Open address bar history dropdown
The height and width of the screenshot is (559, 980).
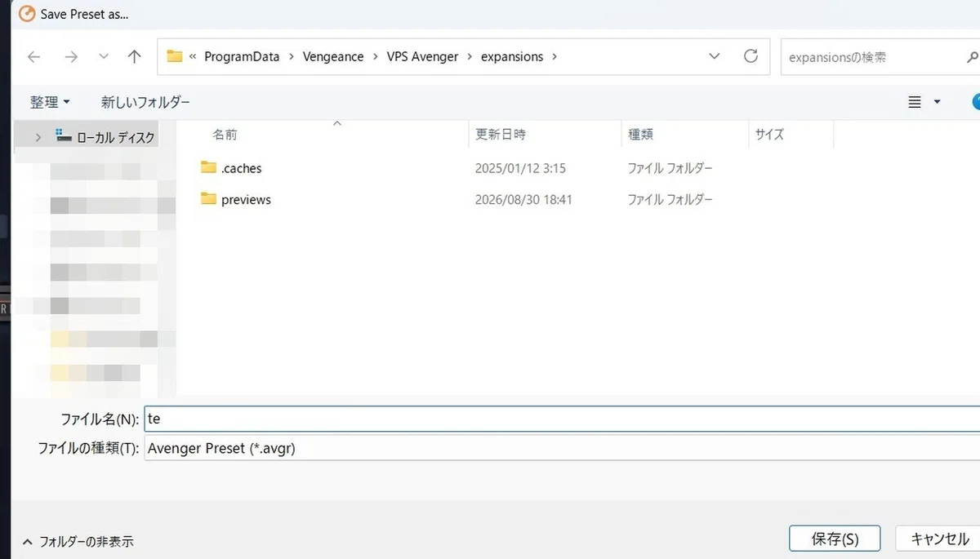pyautogui.click(x=715, y=56)
